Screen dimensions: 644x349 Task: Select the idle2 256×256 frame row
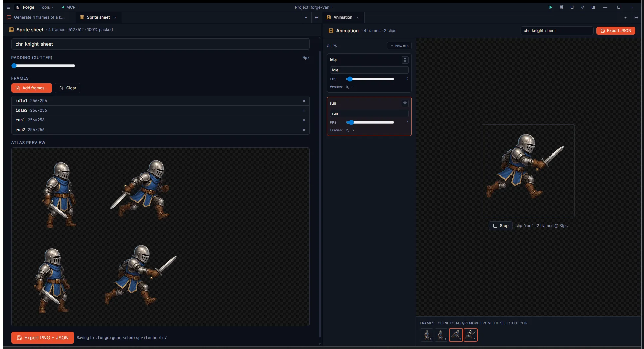point(160,110)
